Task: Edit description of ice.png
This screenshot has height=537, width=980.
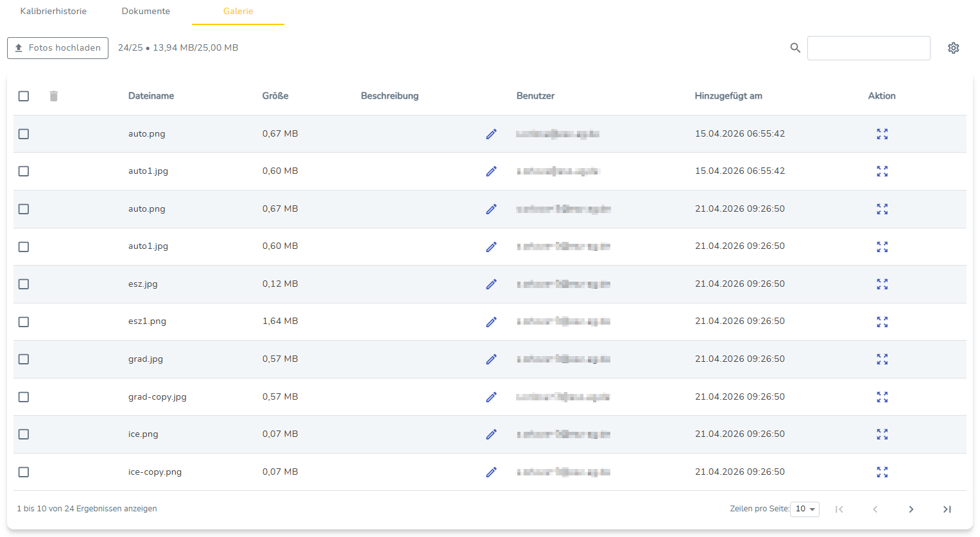Action: (491, 434)
